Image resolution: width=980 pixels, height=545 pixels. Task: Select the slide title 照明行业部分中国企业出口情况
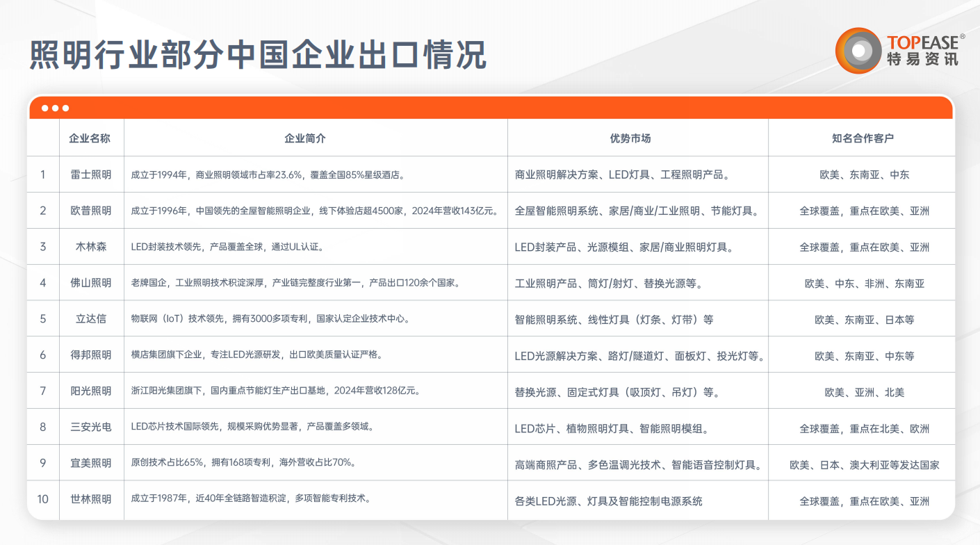(x=258, y=56)
